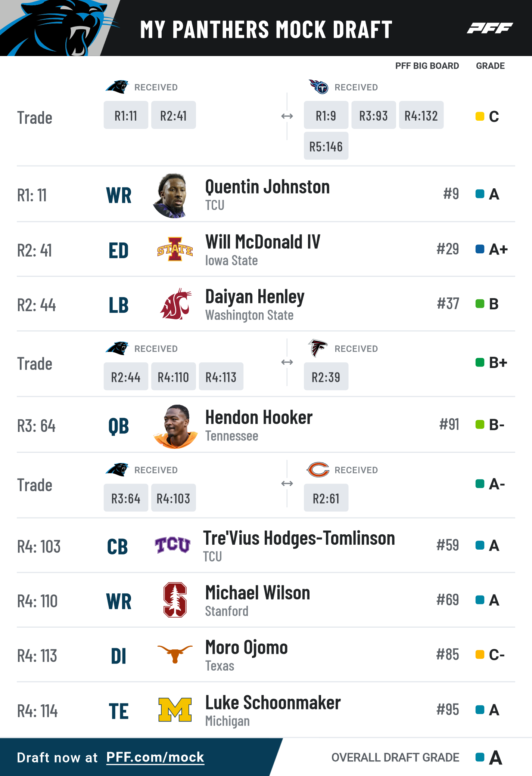Click the R2:39 pick chip

[x=326, y=376]
